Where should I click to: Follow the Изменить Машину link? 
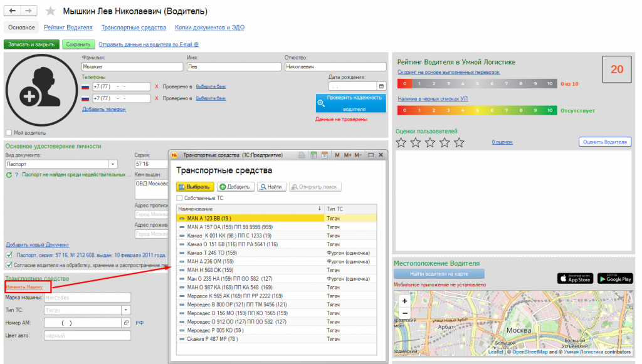tap(24, 287)
